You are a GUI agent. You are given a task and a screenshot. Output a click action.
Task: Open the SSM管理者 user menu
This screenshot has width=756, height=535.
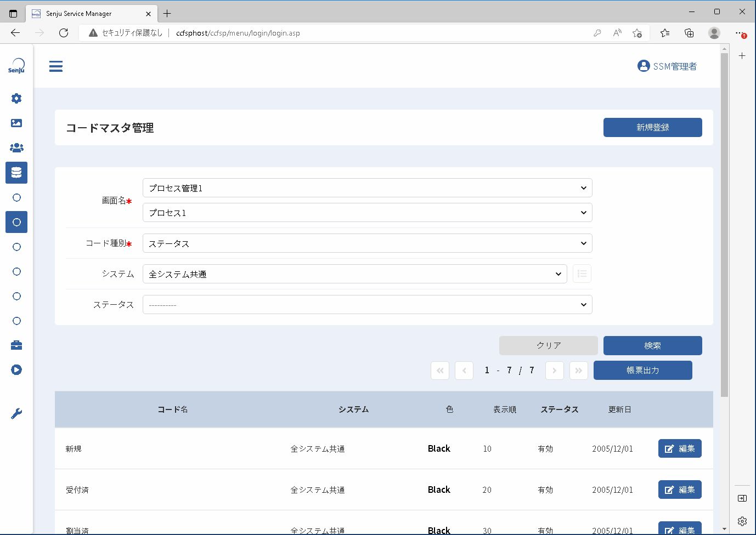coord(667,66)
